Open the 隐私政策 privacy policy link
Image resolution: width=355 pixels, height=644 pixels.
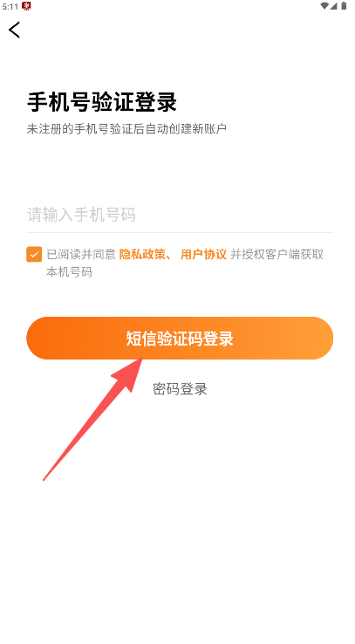142,254
